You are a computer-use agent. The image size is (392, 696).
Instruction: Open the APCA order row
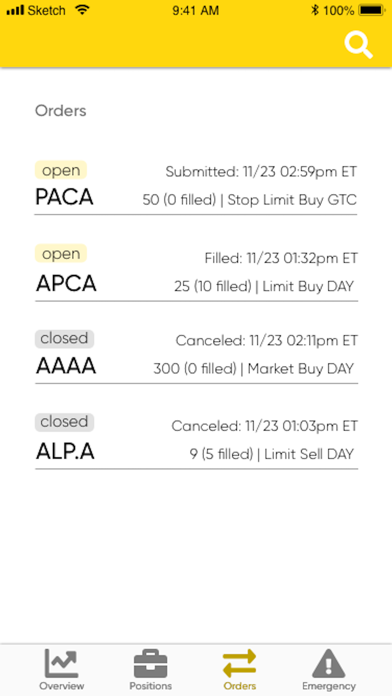[196, 273]
